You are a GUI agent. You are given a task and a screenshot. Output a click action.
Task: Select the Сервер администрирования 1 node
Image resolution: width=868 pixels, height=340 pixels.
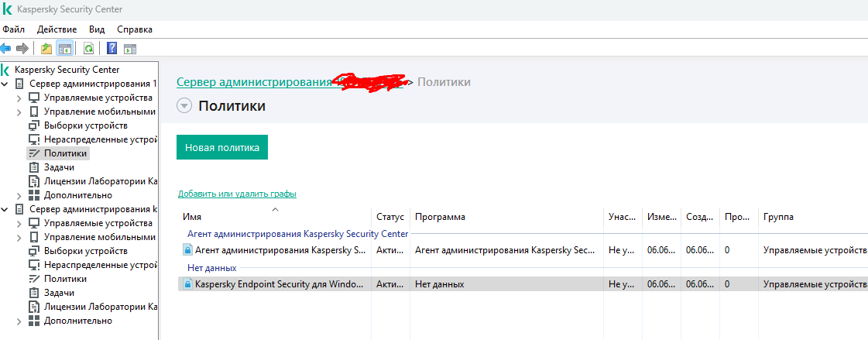point(92,84)
